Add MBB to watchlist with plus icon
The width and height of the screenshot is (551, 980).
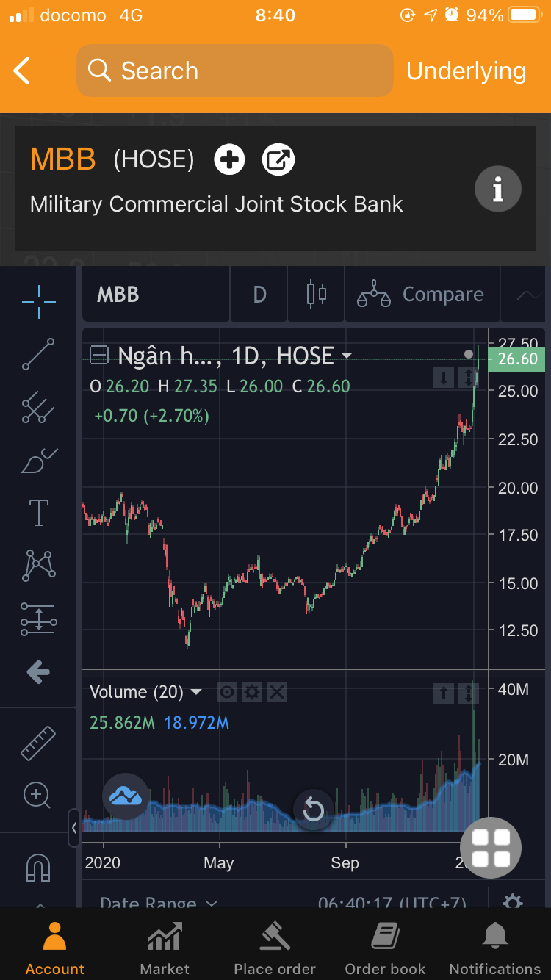coord(229,159)
